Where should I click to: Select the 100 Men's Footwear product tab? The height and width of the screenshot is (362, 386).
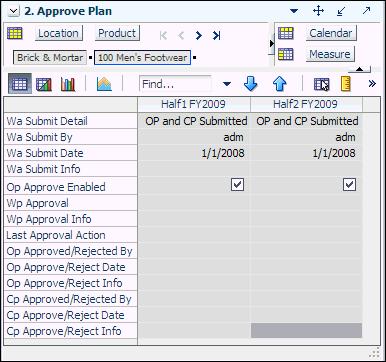pos(142,58)
